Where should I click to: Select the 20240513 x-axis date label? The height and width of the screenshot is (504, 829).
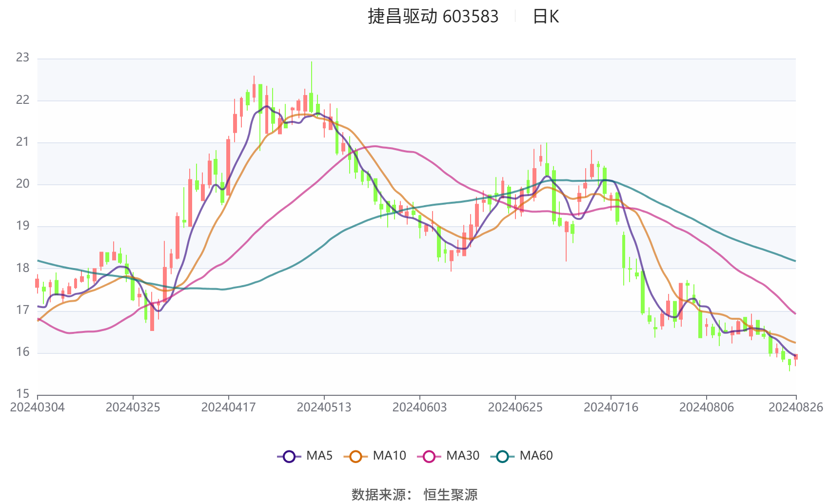coord(324,407)
